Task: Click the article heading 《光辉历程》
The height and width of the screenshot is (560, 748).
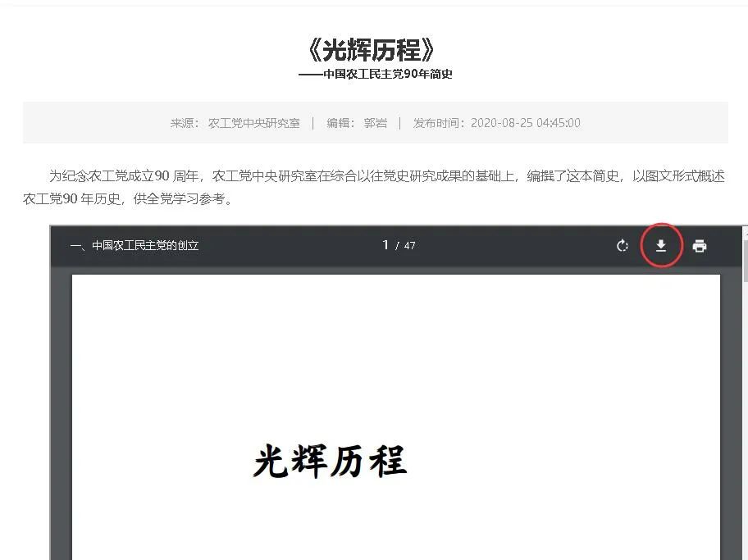Action: (x=375, y=50)
